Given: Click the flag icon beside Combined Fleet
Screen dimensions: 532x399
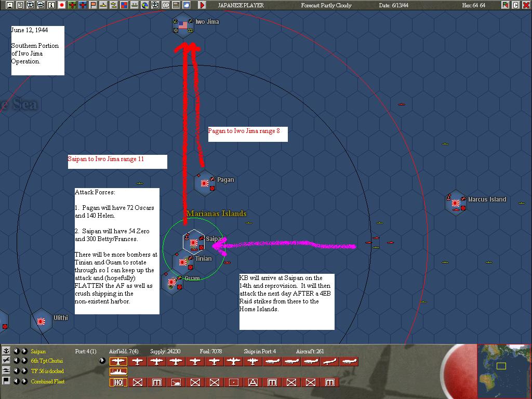Looking at the screenshot, I should [6, 381].
